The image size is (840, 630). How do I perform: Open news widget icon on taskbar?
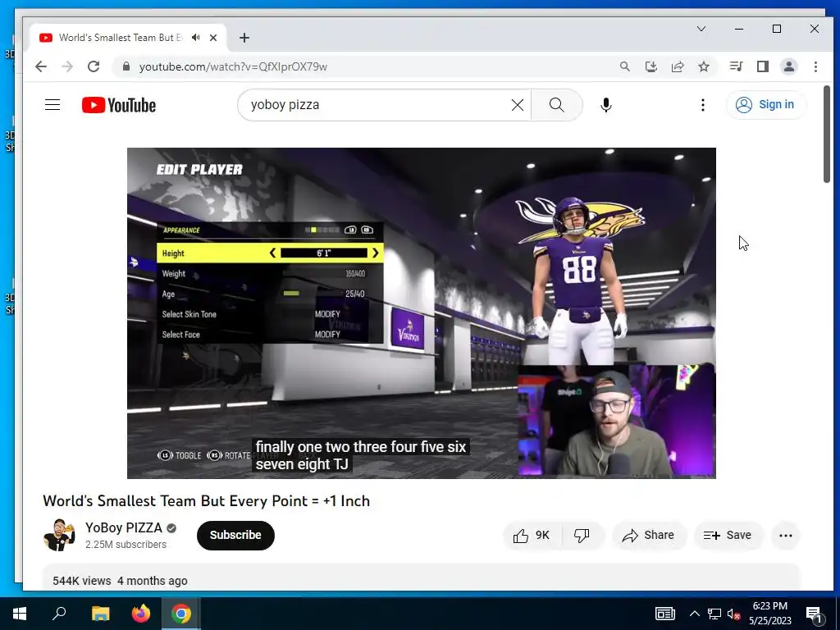click(664, 614)
